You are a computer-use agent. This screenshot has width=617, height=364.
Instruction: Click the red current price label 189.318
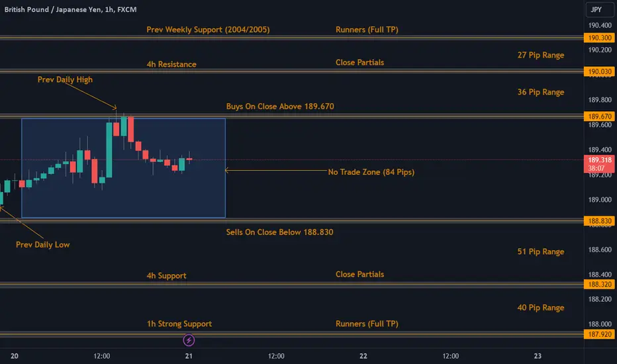click(x=598, y=160)
